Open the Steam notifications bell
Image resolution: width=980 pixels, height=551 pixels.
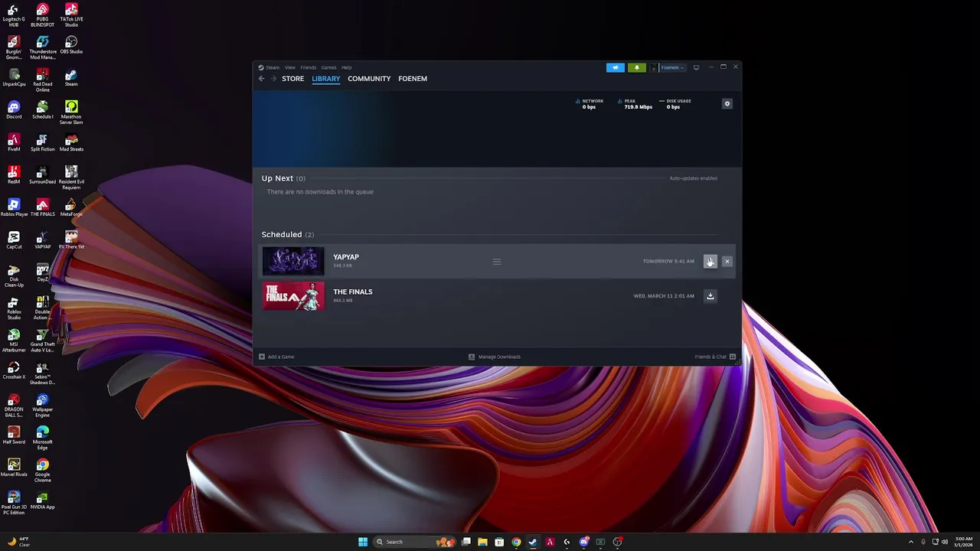pos(636,67)
